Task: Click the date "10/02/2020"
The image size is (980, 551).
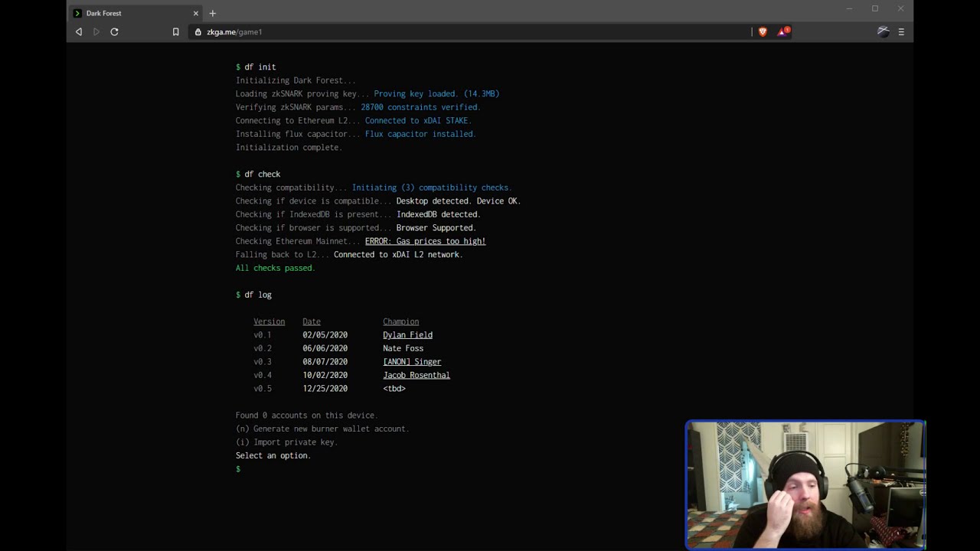Action: [x=325, y=375]
